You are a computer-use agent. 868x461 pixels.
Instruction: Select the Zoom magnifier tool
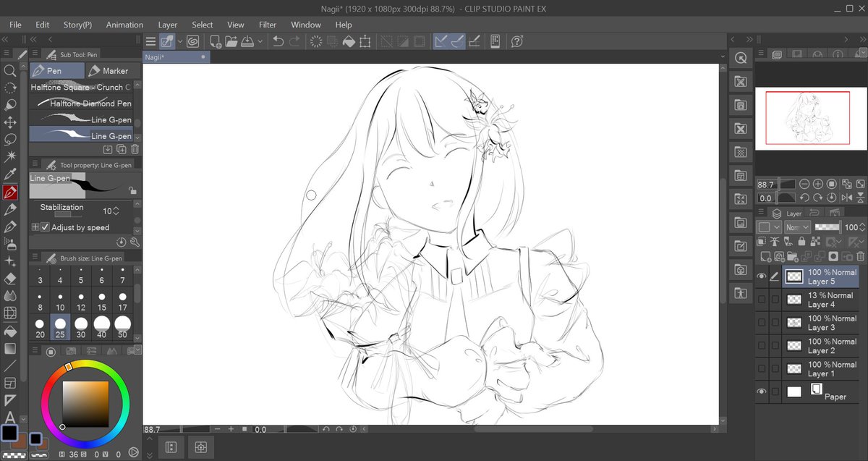[10, 71]
